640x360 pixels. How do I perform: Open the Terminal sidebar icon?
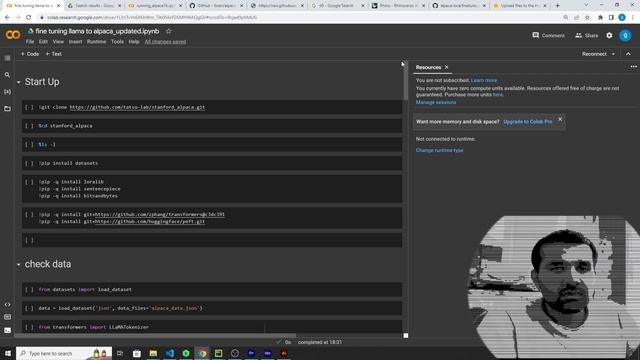(7, 330)
